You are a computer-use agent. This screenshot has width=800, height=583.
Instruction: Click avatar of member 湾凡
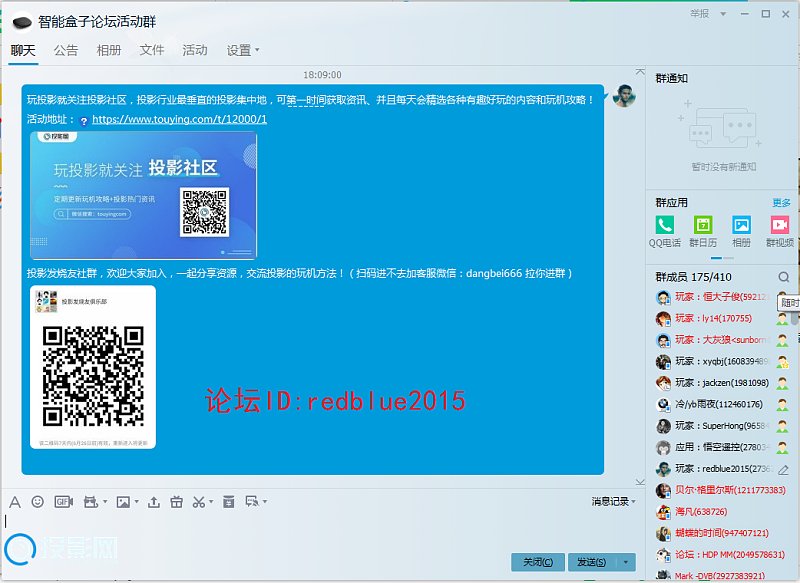click(663, 512)
